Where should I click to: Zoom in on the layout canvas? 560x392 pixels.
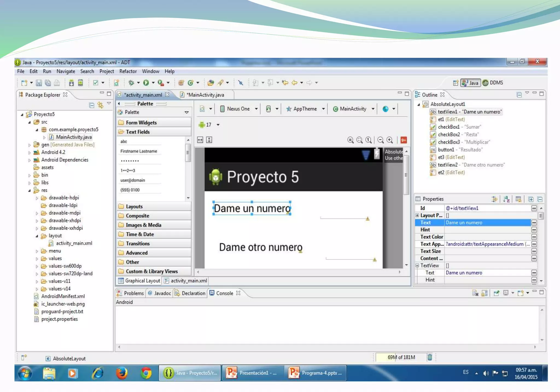click(x=390, y=140)
